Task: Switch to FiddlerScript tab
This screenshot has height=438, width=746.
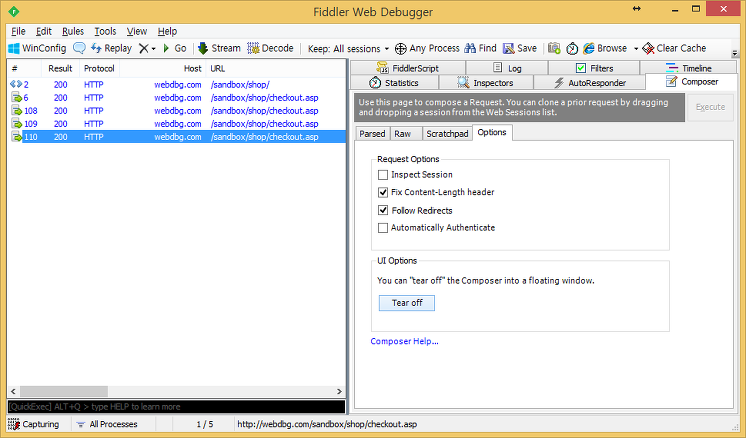Action: (x=408, y=68)
